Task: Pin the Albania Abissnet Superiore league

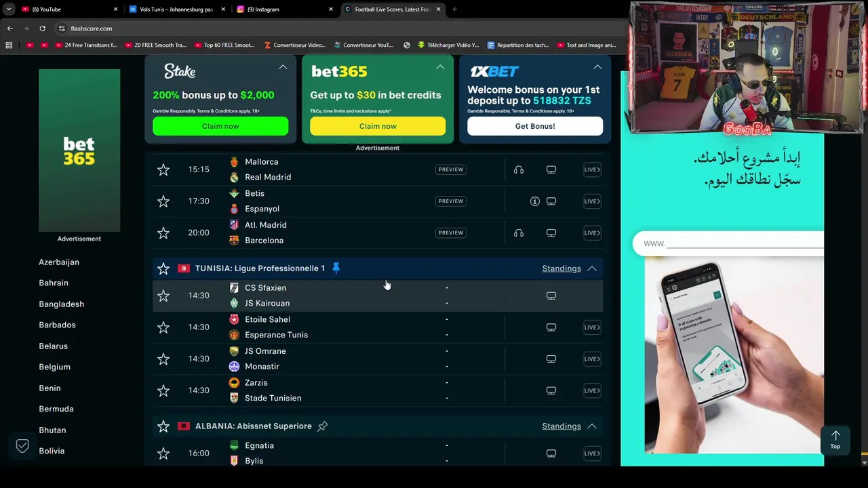Action: 323,426
